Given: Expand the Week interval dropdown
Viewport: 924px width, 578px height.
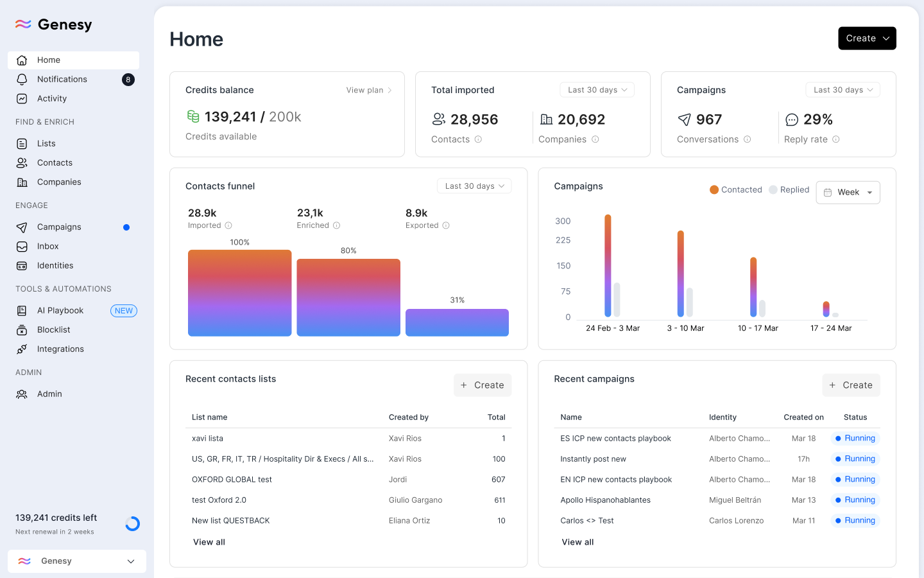Looking at the screenshot, I should (x=848, y=192).
